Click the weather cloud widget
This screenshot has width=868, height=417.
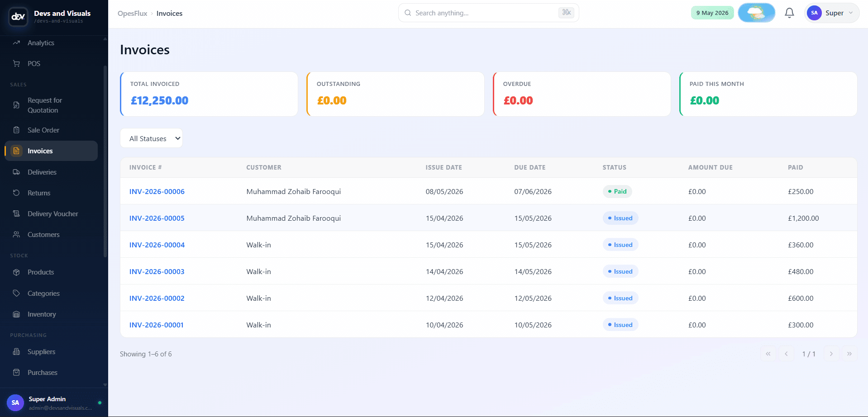tap(756, 13)
